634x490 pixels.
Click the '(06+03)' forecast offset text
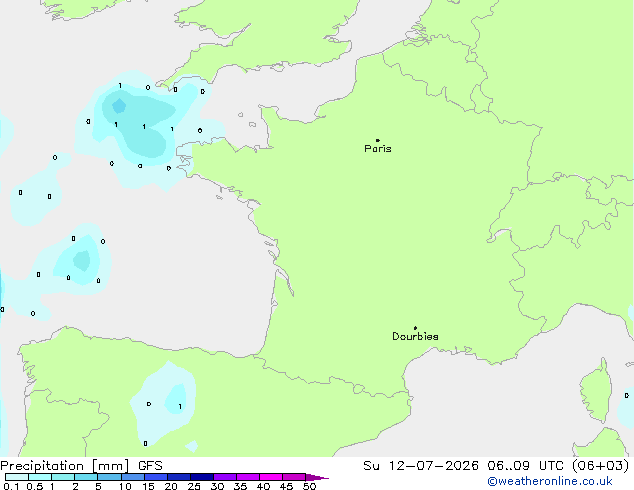coord(600,466)
